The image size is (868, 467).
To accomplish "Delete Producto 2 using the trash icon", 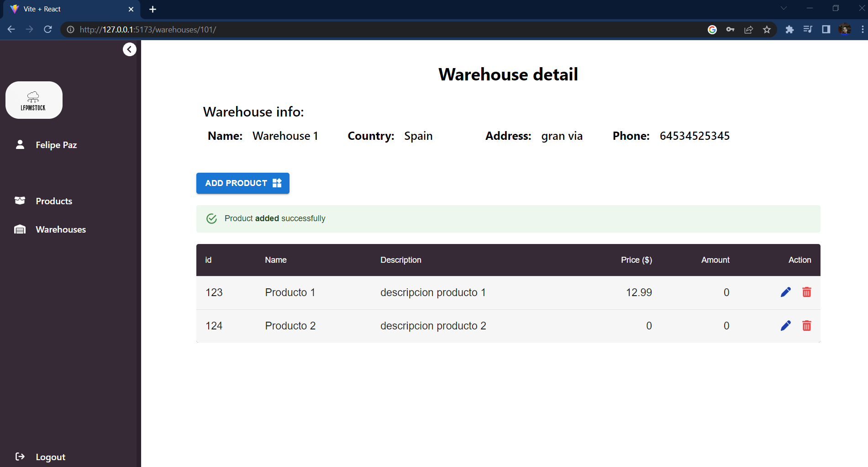I will [807, 326].
